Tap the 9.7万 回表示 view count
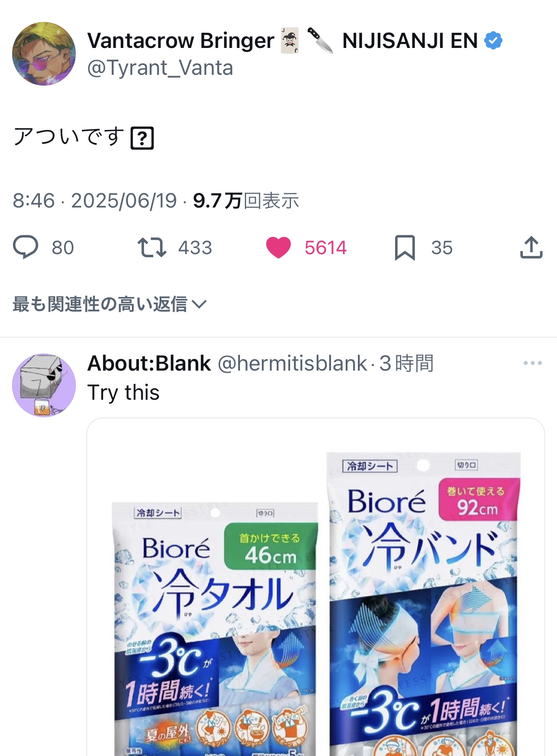 [x=246, y=201]
